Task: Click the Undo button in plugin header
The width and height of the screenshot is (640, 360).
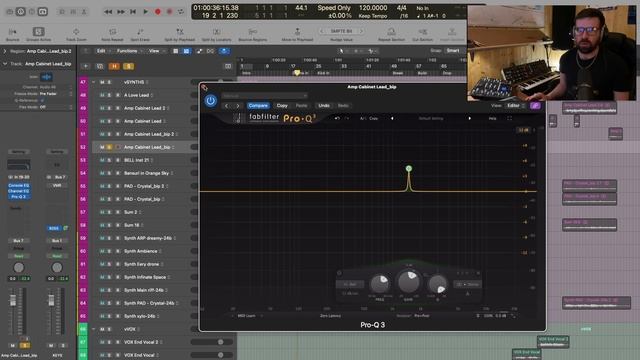Action: pos(324,106)
